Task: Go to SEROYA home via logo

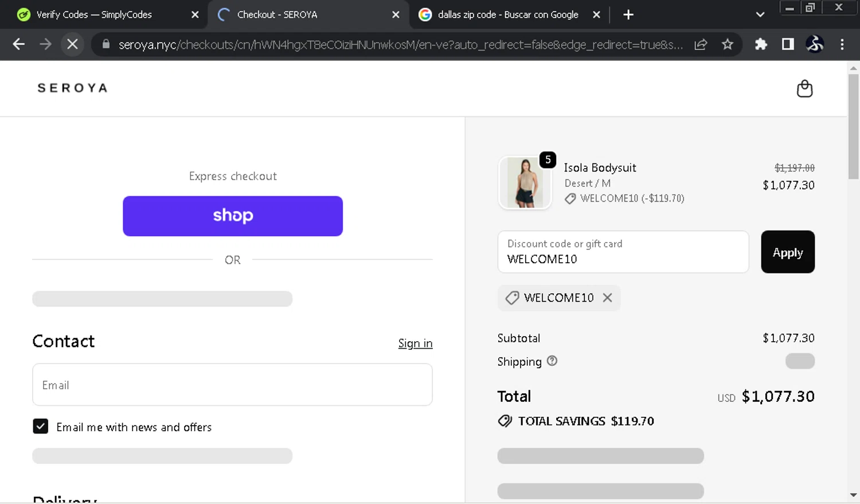Action: [72, 88]
